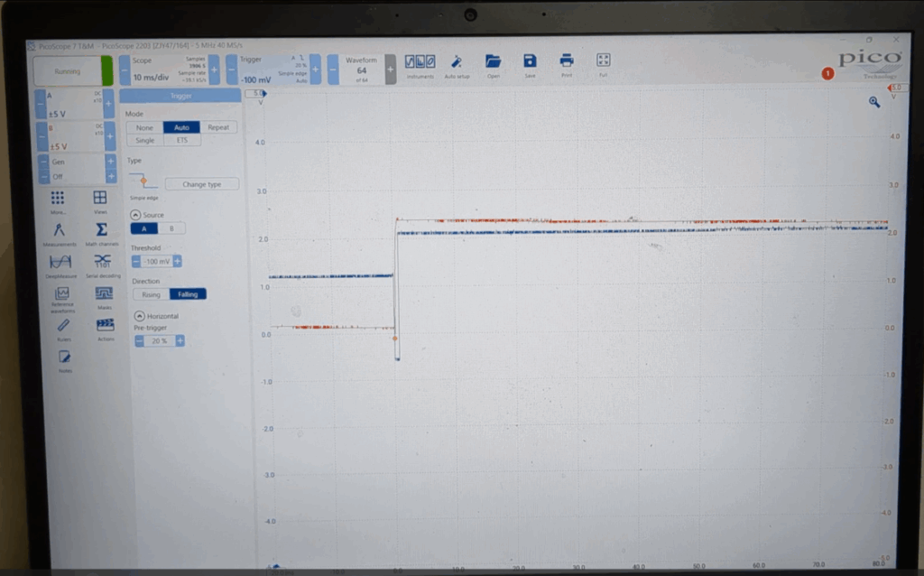Screen dimensions: 924x576
Task: Open the DeepMeasure tool
Action: pos(60,263)
